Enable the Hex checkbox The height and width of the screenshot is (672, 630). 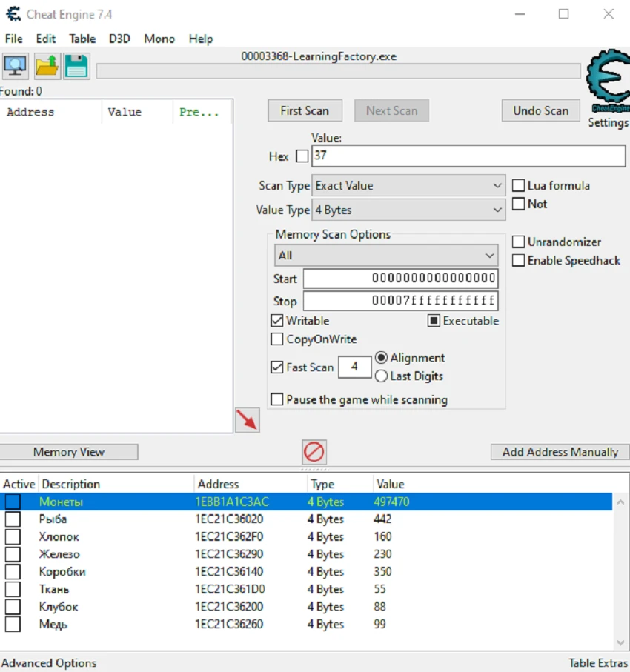(302, 156)
